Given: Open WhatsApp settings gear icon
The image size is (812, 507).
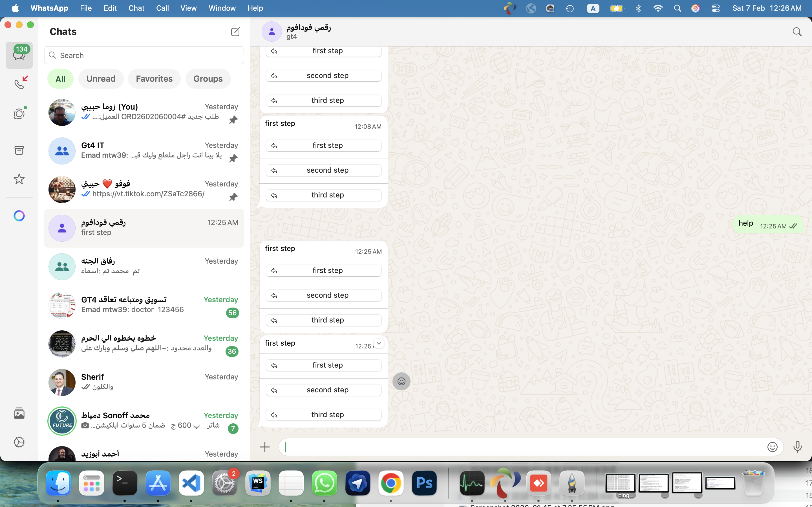Looking at the screenshot, I should click(19, 442).
